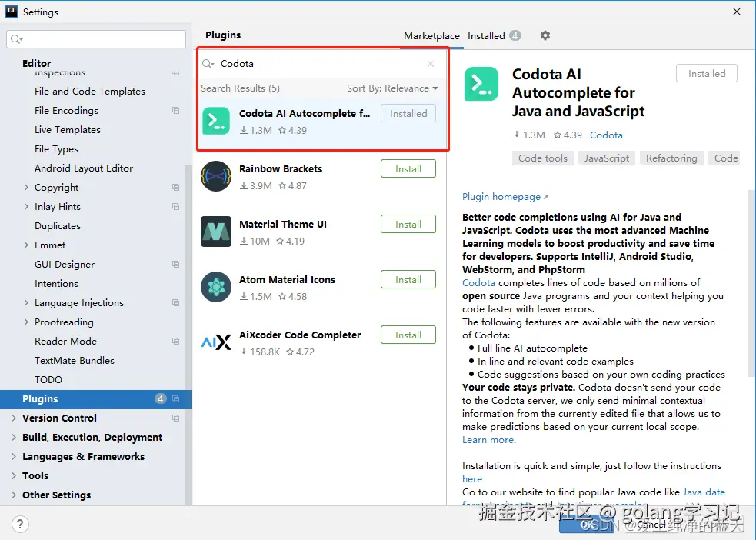
Task: Filter by the Refactoring tag
Action: (x=671, y=158)
